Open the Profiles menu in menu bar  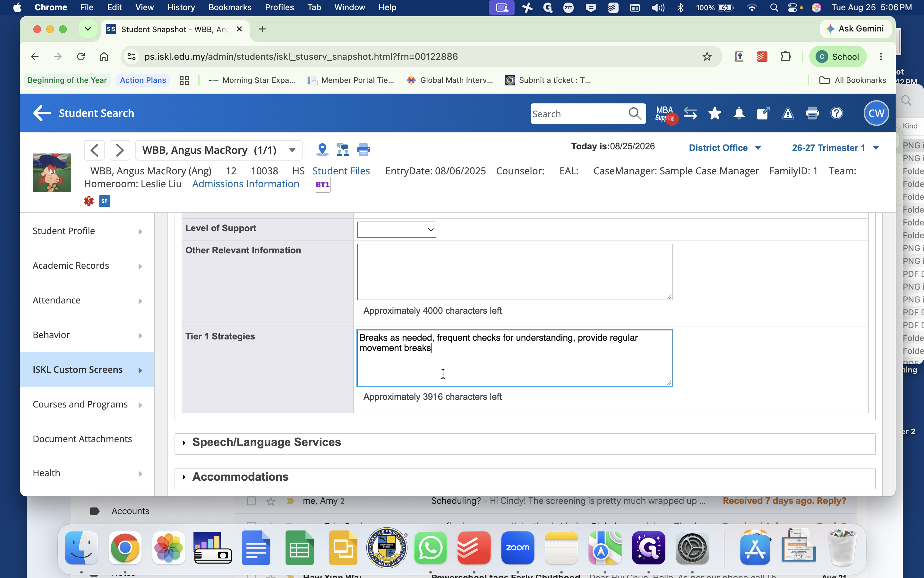click(279, 7)
